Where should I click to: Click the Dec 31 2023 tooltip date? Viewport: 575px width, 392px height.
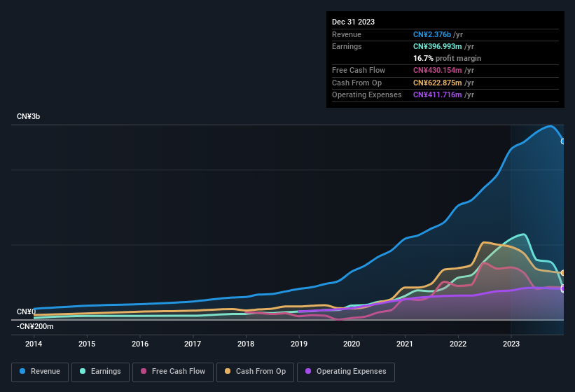353,22
